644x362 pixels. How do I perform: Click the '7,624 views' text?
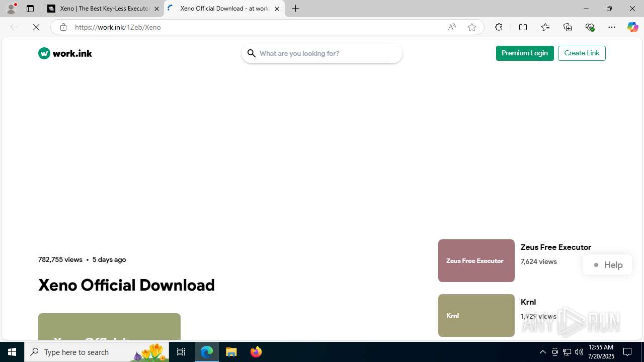coord(539,261)
